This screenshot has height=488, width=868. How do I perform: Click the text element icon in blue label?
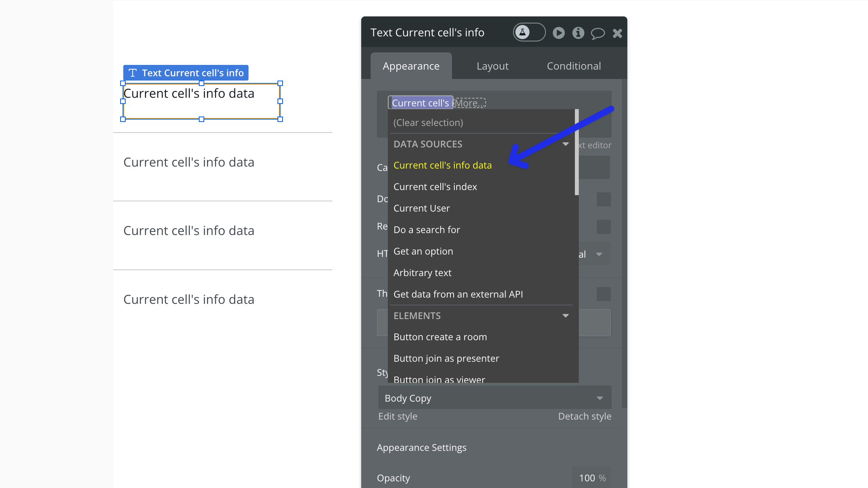pos(133,73)
